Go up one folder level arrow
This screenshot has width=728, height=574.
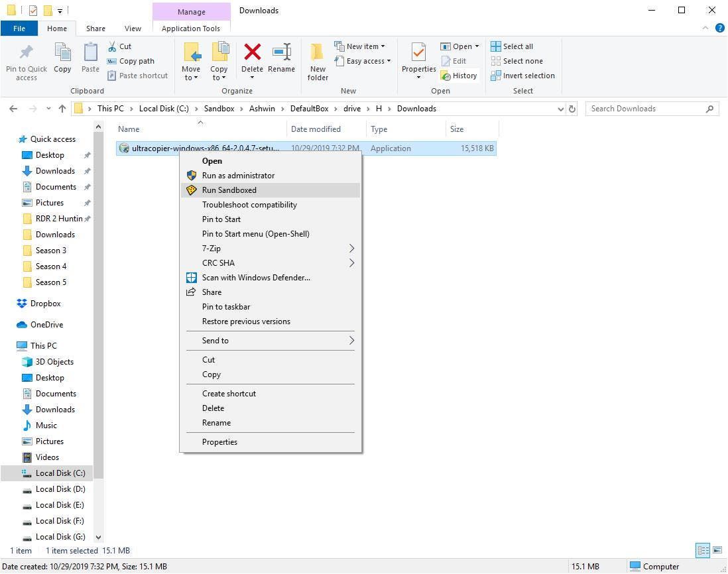[62, 109]
